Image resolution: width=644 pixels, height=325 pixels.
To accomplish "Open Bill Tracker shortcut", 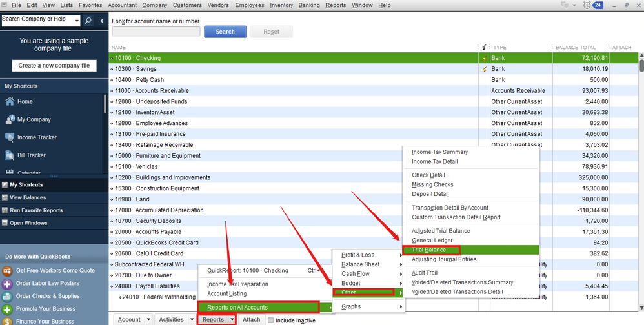I will click(25, 155).
